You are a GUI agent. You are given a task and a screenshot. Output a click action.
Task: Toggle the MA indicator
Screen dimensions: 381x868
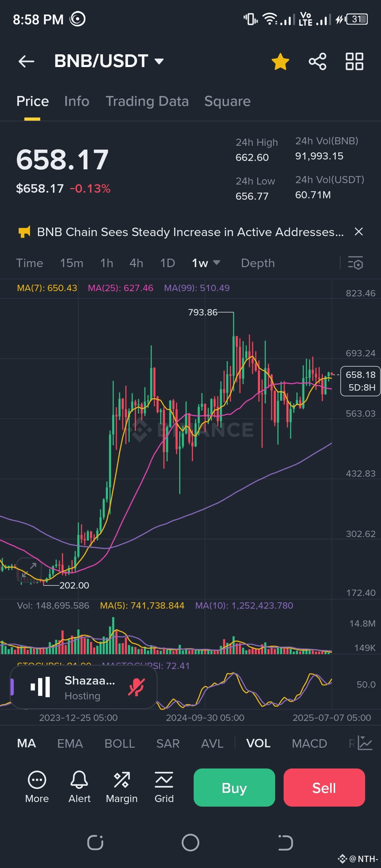tap(26, 743)
